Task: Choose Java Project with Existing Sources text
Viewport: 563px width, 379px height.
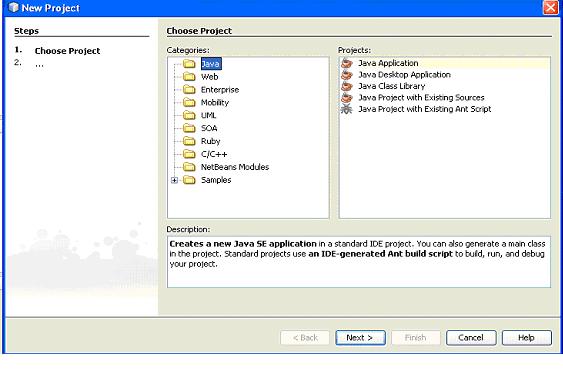Action: [x=421, y=98]
